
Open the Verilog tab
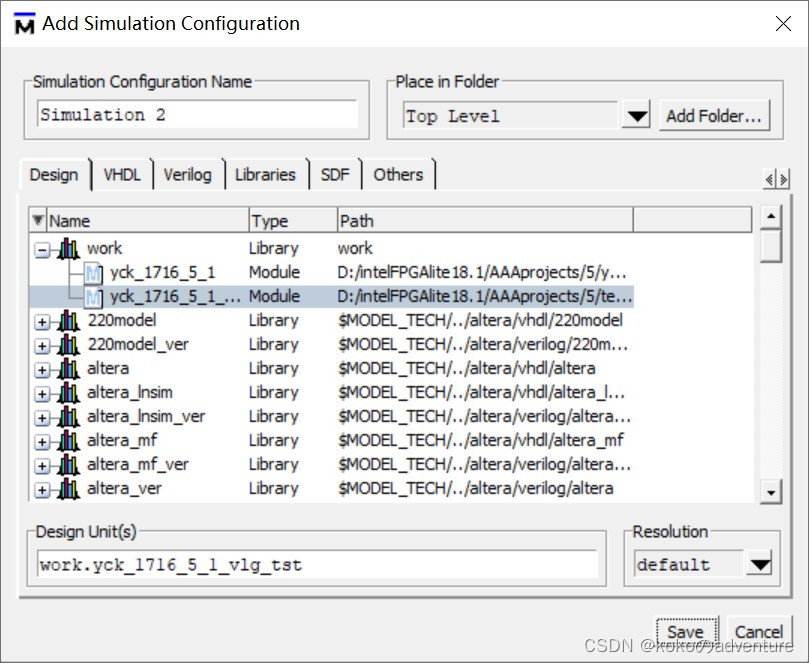point(188,175)
